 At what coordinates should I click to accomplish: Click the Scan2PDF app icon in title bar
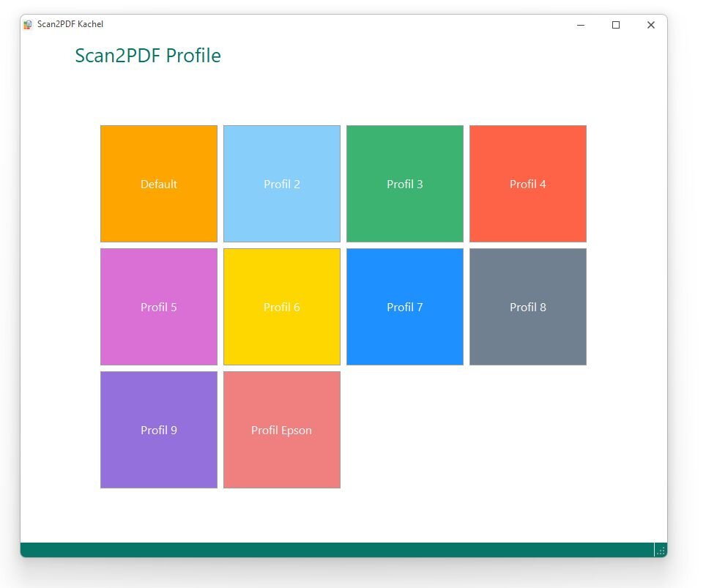point(28,25)
